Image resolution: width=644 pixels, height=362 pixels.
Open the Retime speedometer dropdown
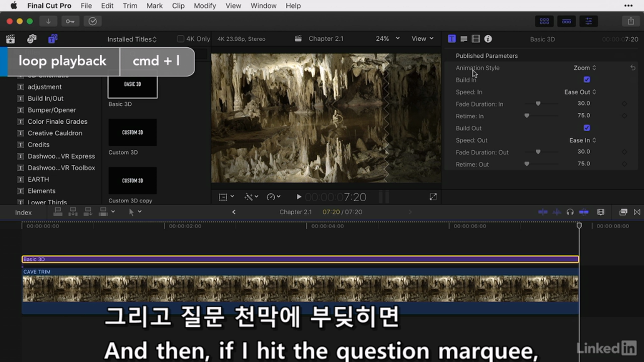point(274,197)
